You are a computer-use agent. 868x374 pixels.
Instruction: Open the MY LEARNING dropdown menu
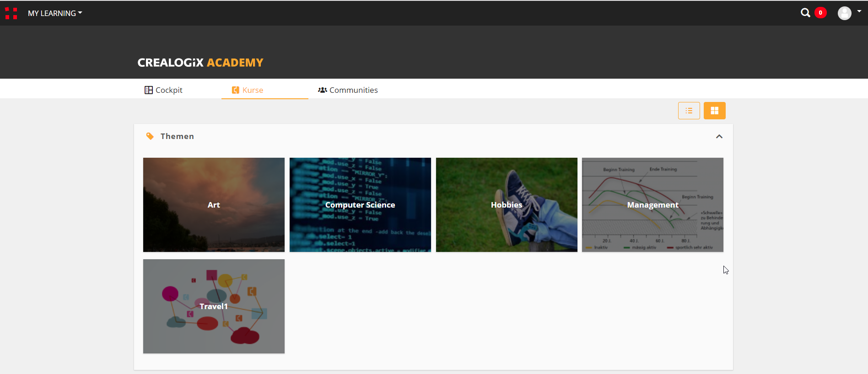pyautogui.click(x=55, y=13)
